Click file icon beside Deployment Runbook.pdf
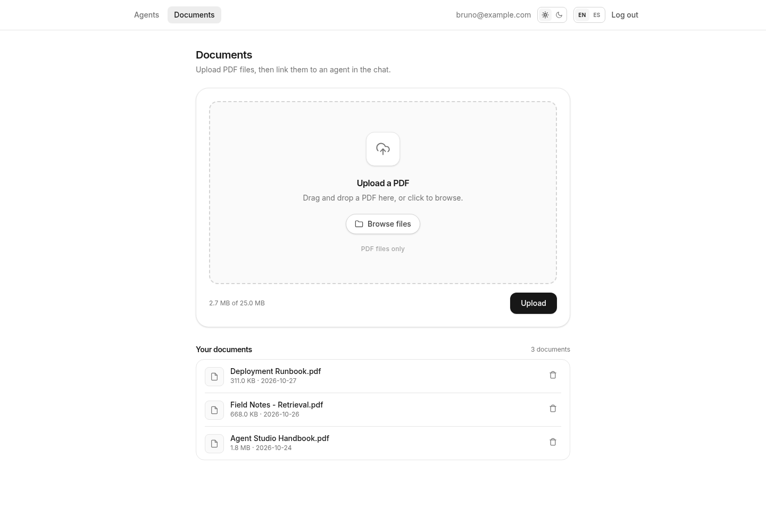This screenshot has width=766, height=532. pyautogui.click(x=214, y=377)
